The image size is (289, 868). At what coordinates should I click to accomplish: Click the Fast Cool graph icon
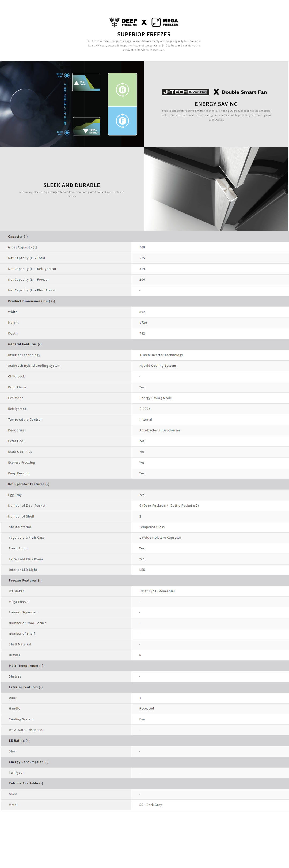pos(86,82)
